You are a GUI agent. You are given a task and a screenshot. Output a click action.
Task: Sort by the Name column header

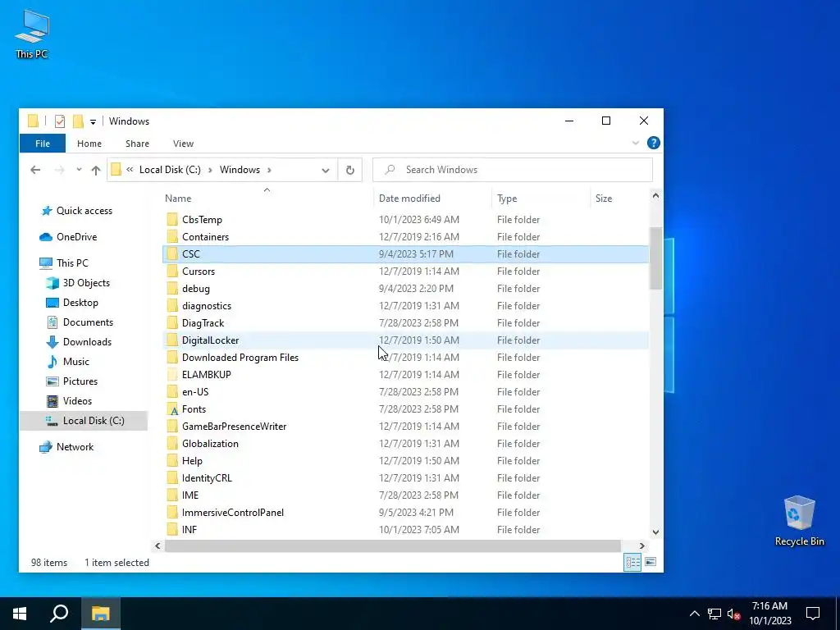click(267, 199)
